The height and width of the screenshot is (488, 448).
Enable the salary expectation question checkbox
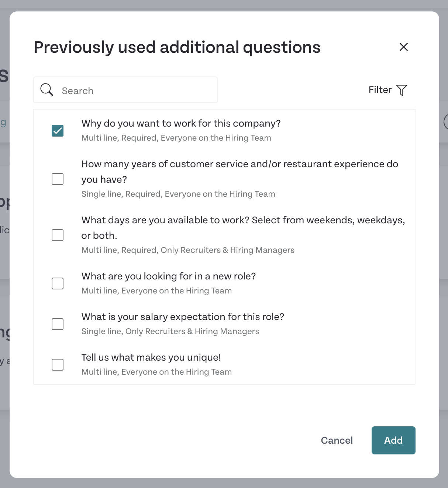pyautogui.click(x=58, y=324)
